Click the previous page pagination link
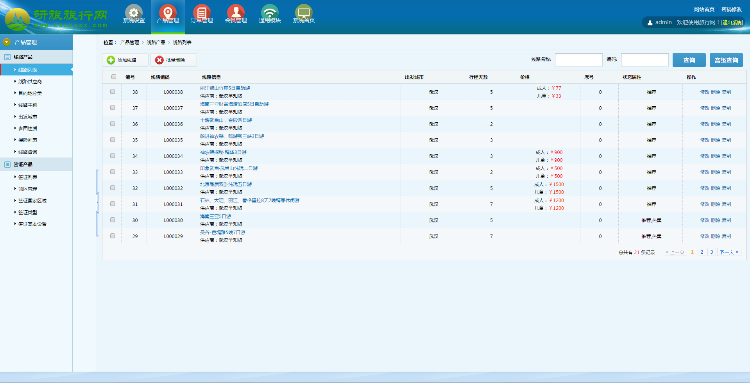 674,252
